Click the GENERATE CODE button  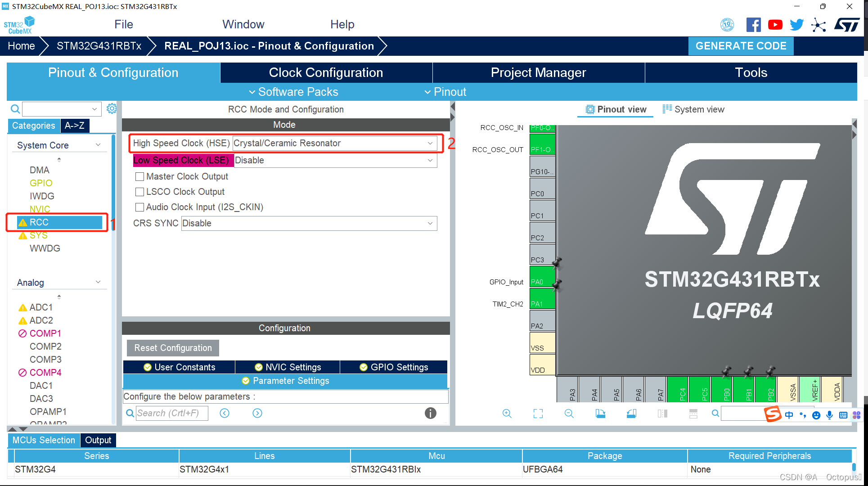tap(741, 46)
